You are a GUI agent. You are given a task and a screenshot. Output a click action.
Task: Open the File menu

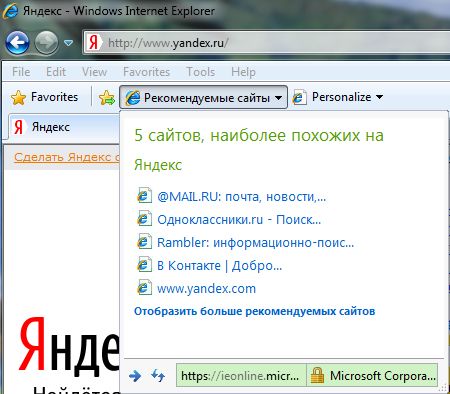[21, 72]
